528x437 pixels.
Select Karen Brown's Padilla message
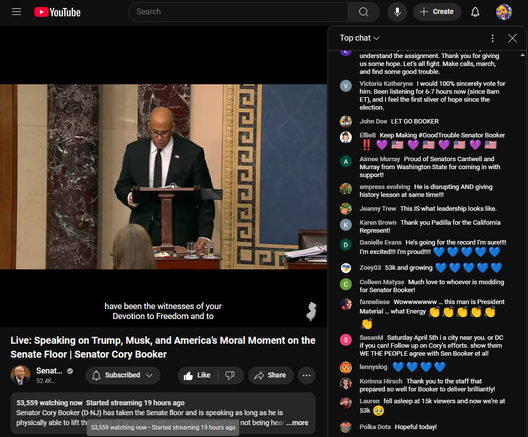tap(430, 226)
